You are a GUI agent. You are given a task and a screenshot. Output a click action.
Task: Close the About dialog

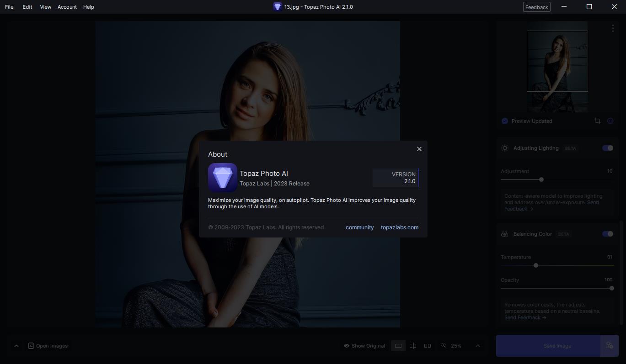pos(419,149)
